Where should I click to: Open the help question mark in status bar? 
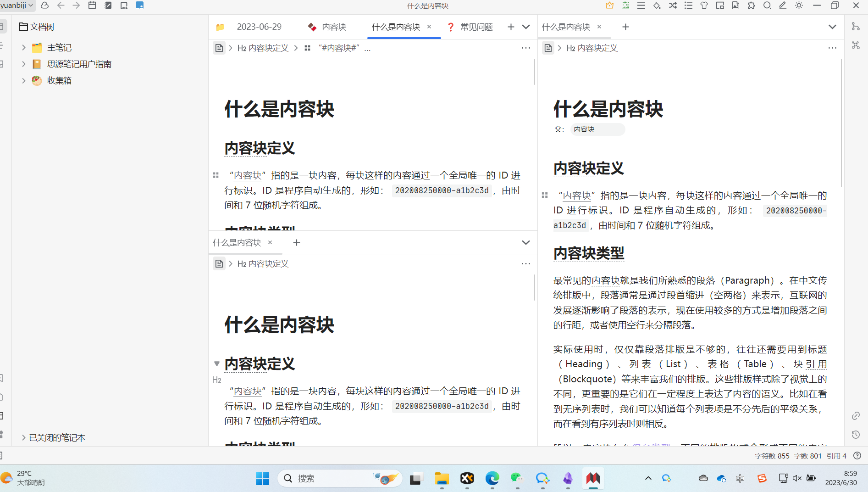[x=857, y=456]
